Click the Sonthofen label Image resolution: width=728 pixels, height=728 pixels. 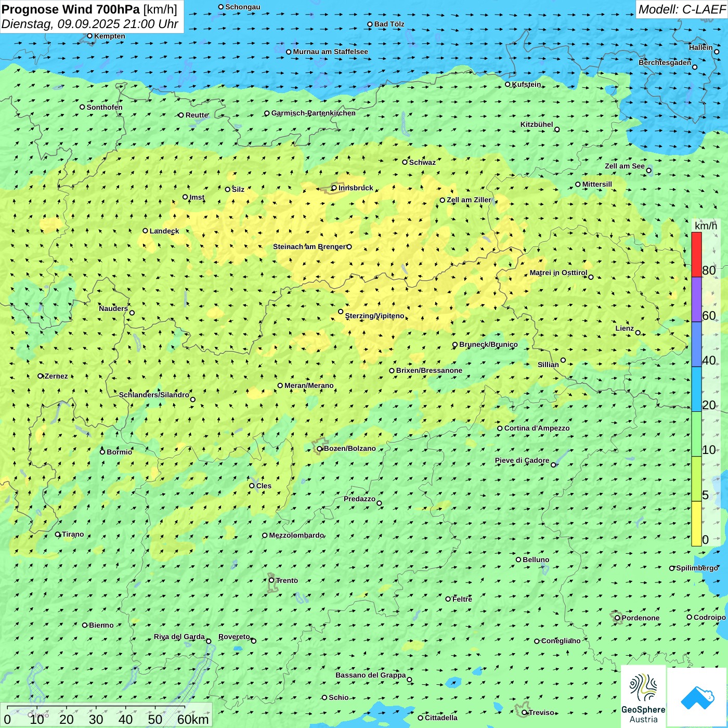pyautogui.click(x=105, y=107)
